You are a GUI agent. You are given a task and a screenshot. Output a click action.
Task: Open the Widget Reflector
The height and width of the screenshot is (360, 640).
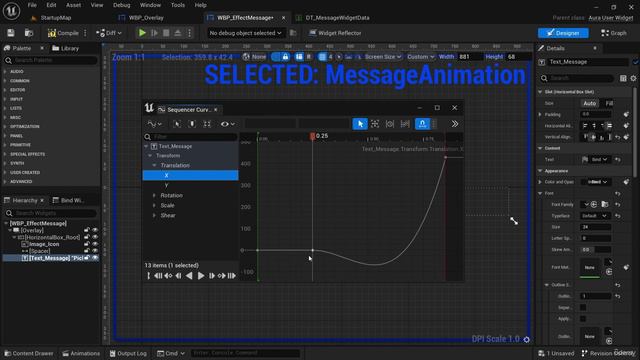tap(335, 33)
